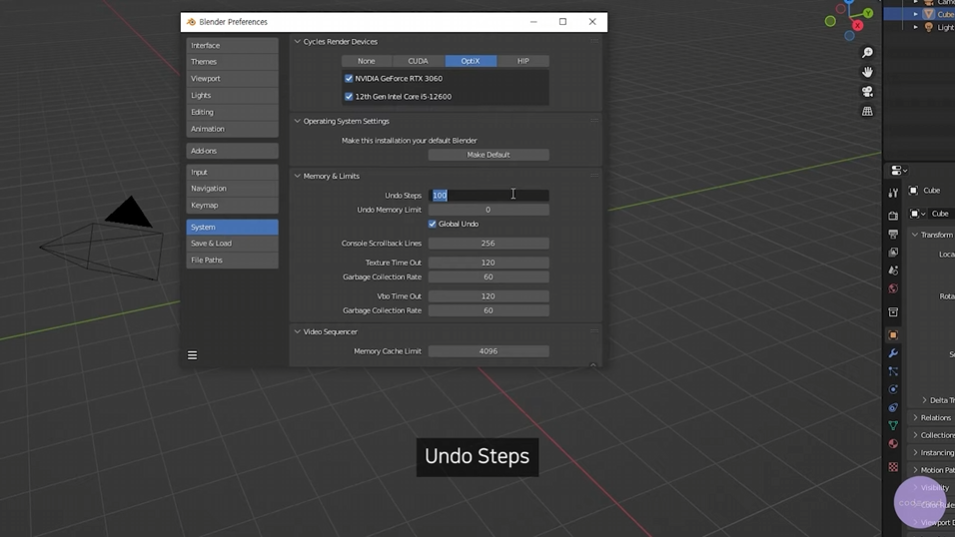
Task: Select HIP render device option
Action: [523, 61]
